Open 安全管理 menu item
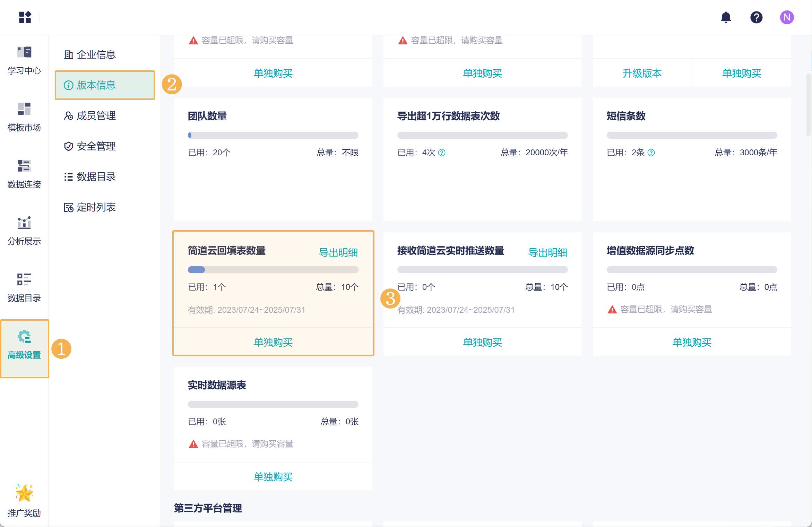The width and height of the screenshot is (812, 527). click(96, 146)
